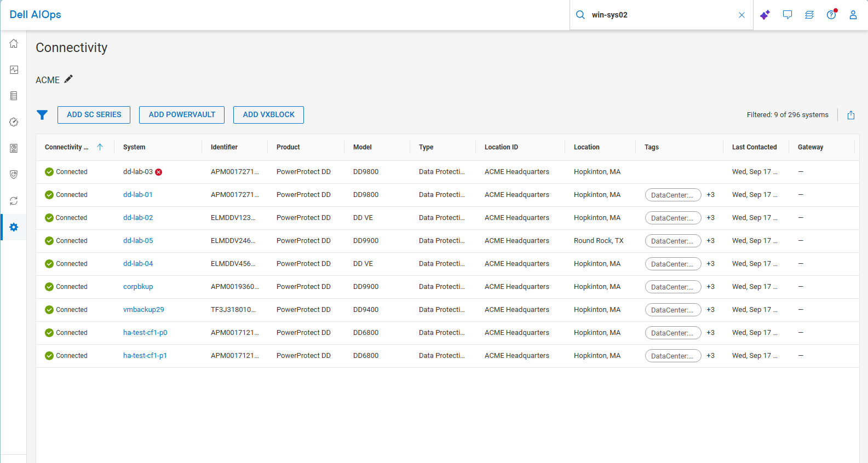Sort by the System column header
Viewport: 868px width, 463px height.
click(134, 147)
